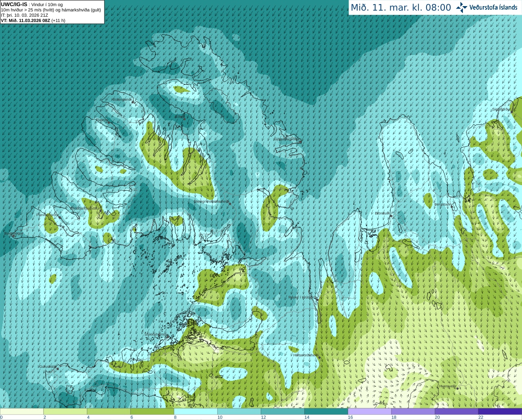The height and width of the screenshot is (420, 522).
Task: Click the VT: Mið. 11.03.2026 08Z line
Action: coord(33,20)
